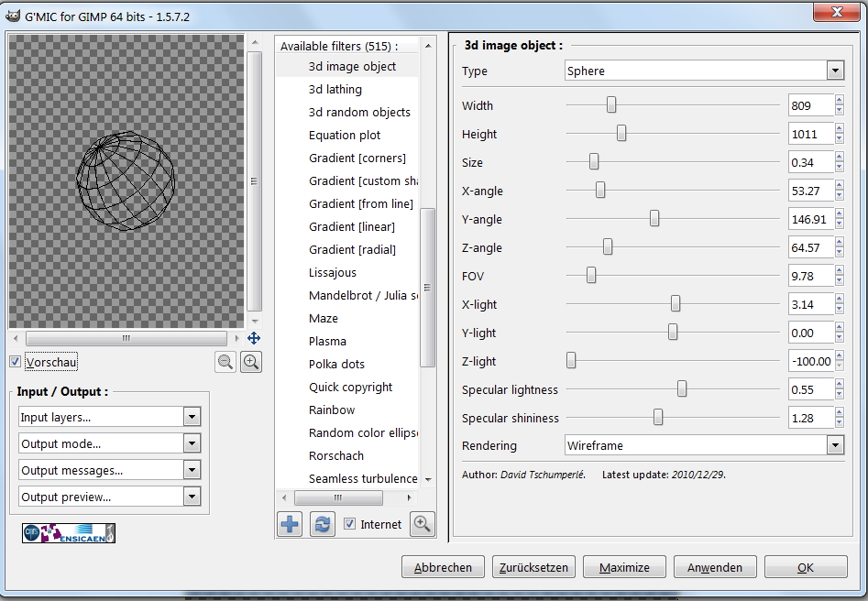Toggle the Internet checkbox
The height and width of the screenshot is (601, 868).
[349, 523]
